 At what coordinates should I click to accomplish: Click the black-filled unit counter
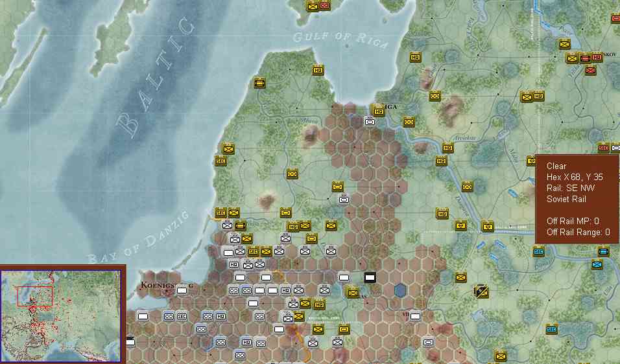370,278
